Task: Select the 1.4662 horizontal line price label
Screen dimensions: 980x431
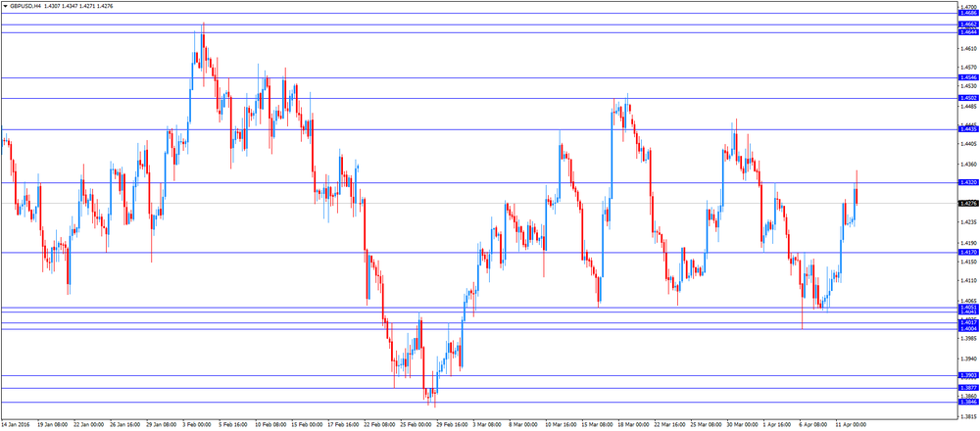Action: pos(969,24)
